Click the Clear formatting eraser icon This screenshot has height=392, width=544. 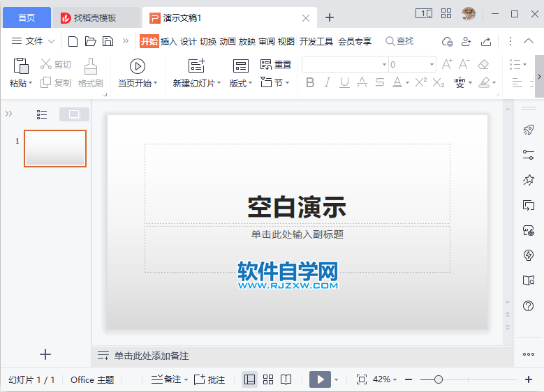(483, 64)
